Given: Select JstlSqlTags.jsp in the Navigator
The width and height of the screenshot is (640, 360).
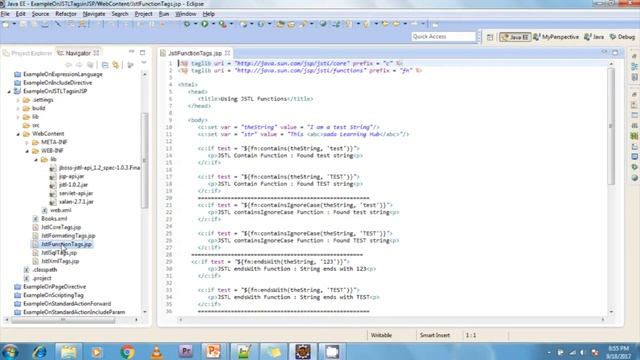Looking at the screenshot, I should click(x=59, y=253).
